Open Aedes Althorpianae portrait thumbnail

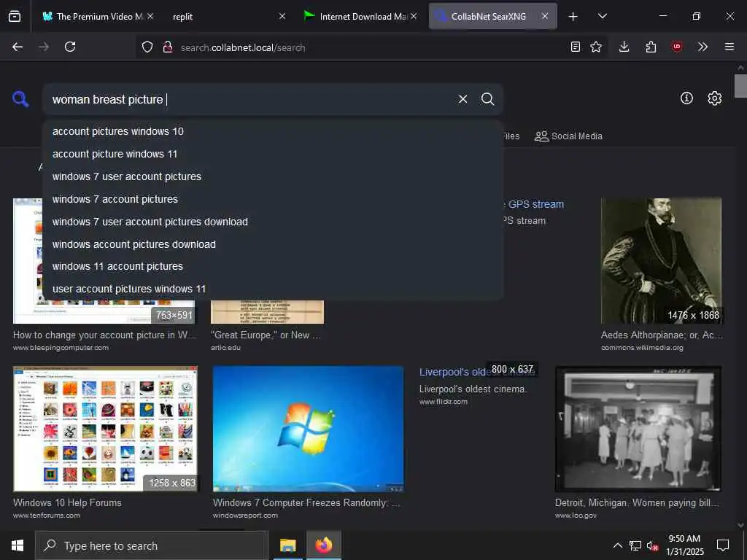[x=661, y=261]
